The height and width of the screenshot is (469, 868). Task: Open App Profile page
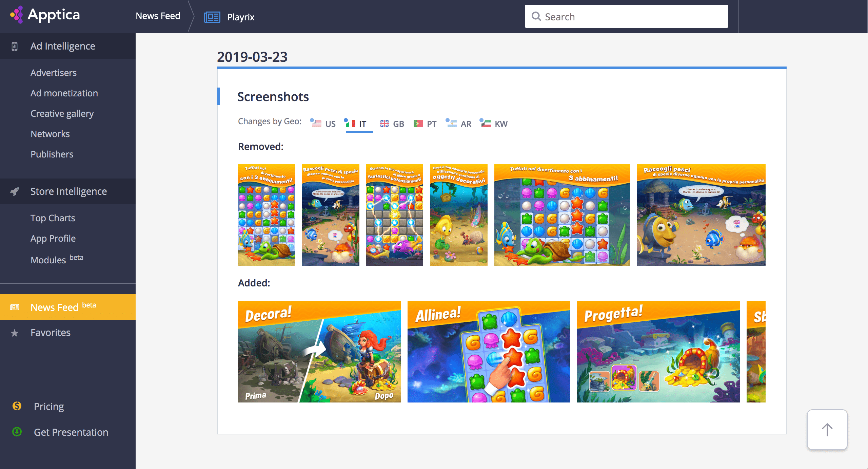(x=53, y=238)
